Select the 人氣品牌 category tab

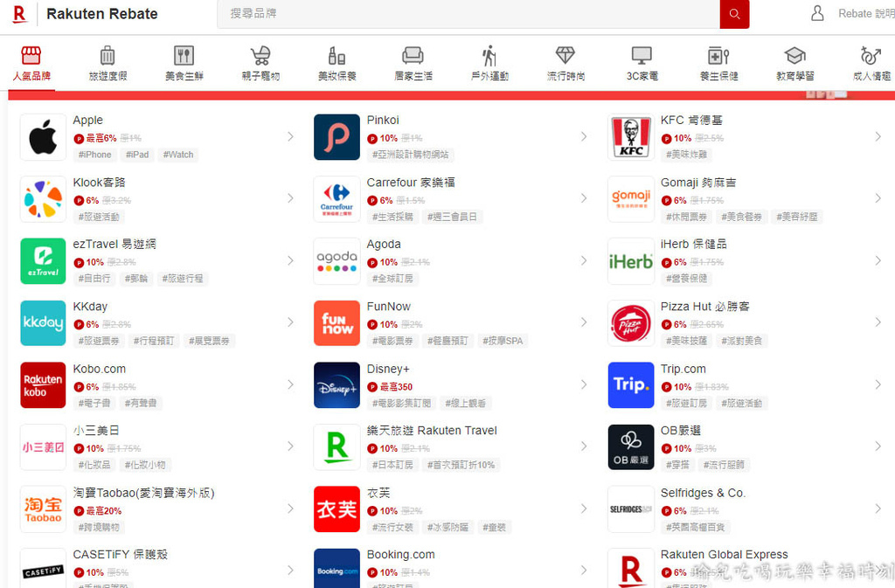(32, 63)
